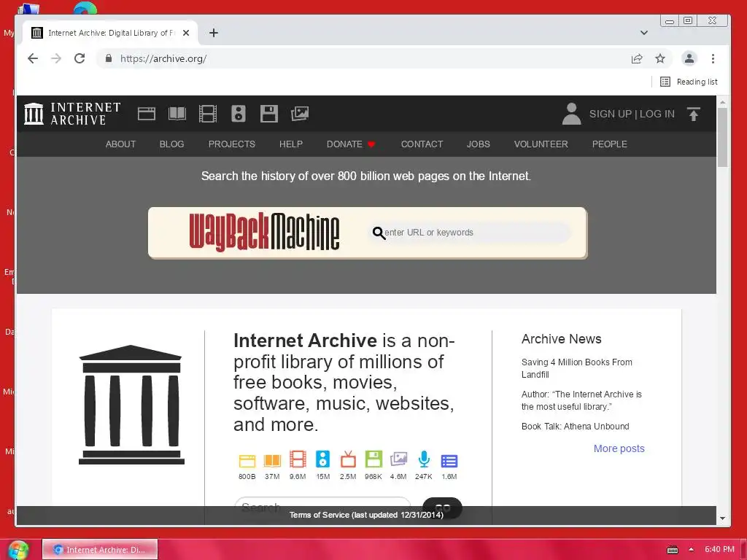Click the Internet Archive taskbar button

click(x=100, y=550)
